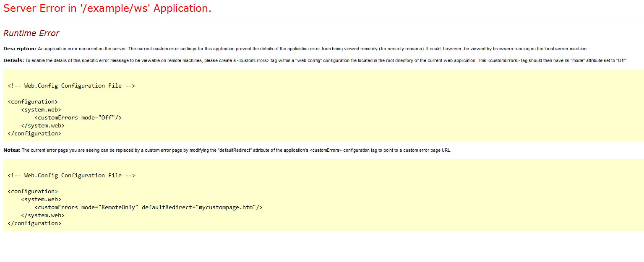Click the bold 'Notes:' label
Viewport: 644px width, 262px height.
pyautogui.click(x=12, y=150)
